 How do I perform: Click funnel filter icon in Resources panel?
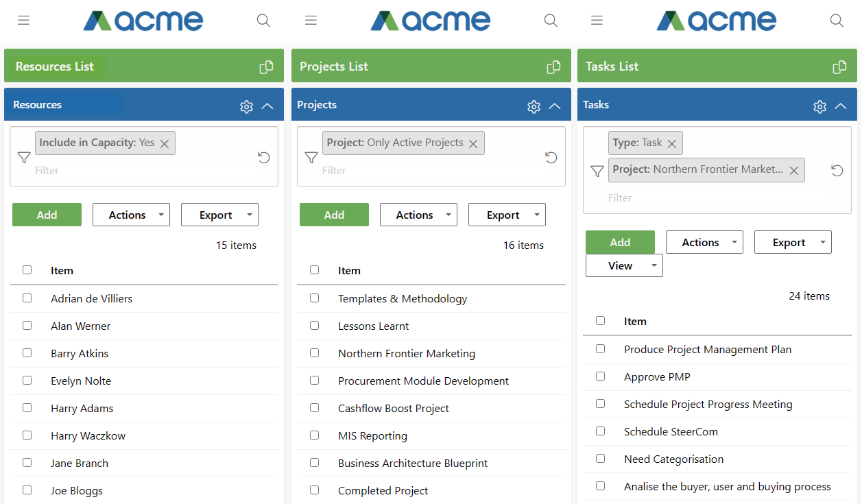point(24,158)
